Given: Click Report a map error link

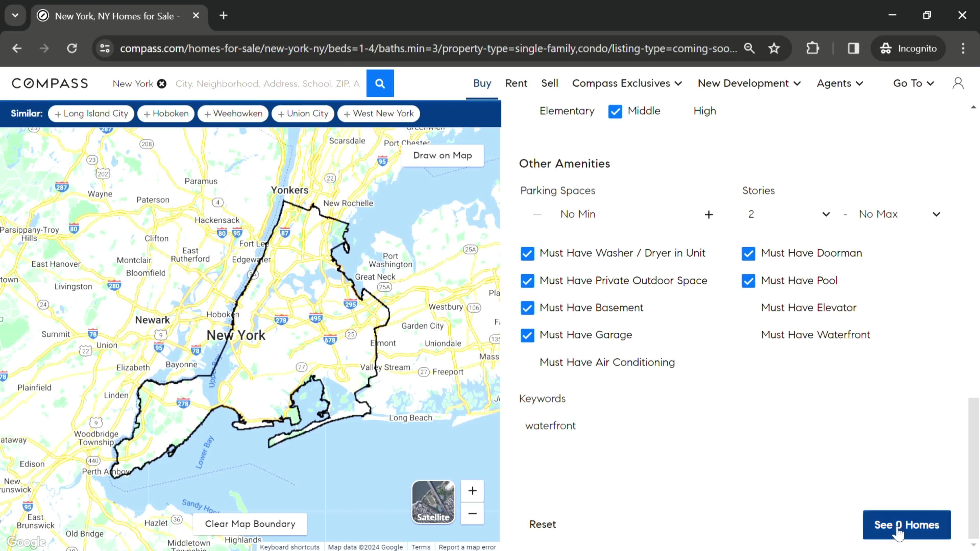Looking at the screenshot, I should tap(467, 547).
